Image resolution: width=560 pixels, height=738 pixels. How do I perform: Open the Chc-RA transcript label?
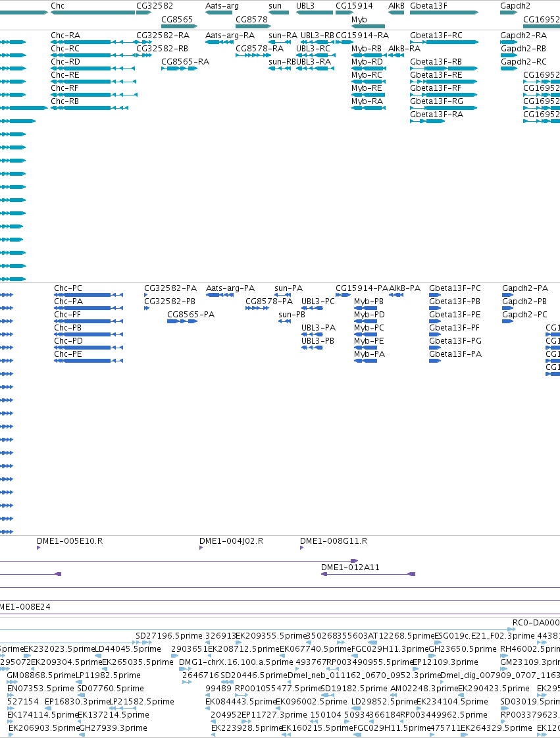tap(65, 36)
